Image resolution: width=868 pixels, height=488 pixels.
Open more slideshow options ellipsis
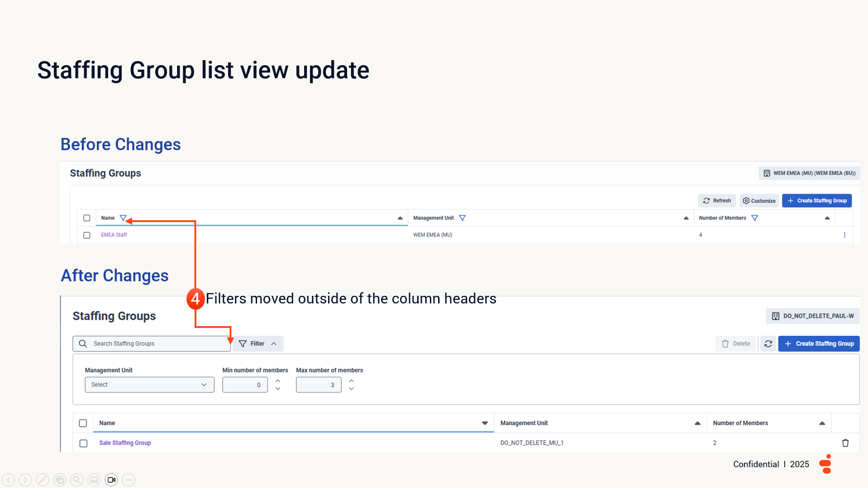(129, 480)
